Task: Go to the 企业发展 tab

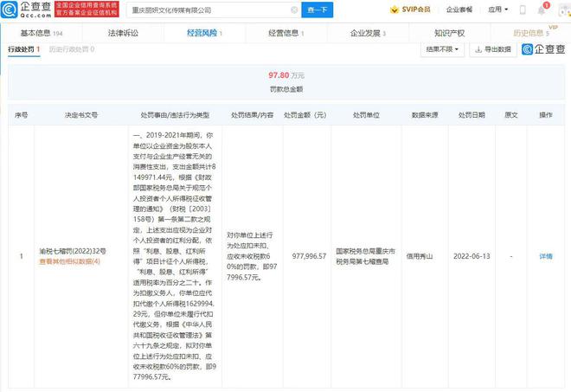Action: (367, 33)
